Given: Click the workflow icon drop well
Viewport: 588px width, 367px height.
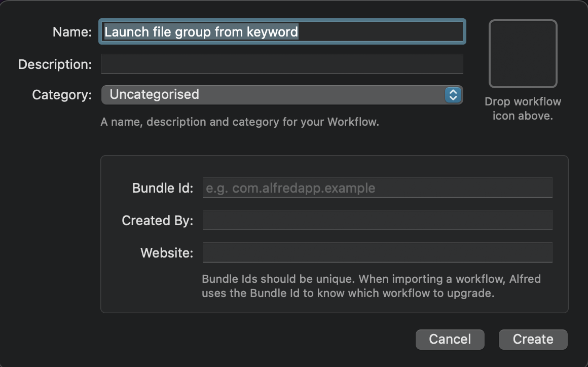Looking at the screenshot, I should 523,54.
